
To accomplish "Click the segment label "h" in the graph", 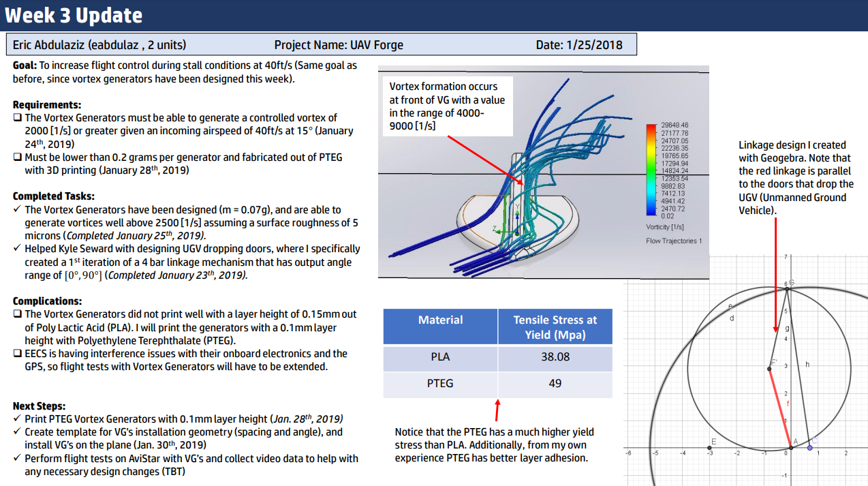I will [x=807, y=365].
